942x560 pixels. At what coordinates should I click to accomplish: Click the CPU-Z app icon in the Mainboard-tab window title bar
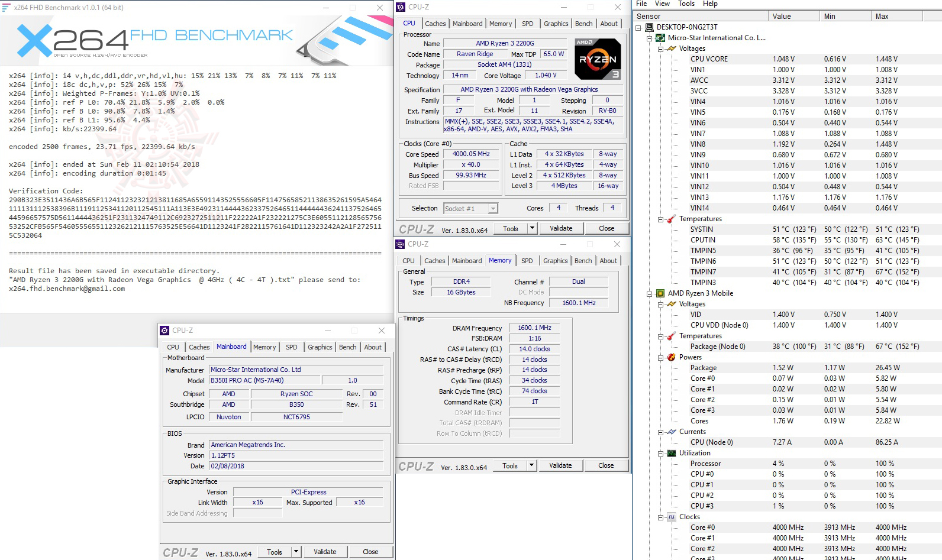coord(164,331)
